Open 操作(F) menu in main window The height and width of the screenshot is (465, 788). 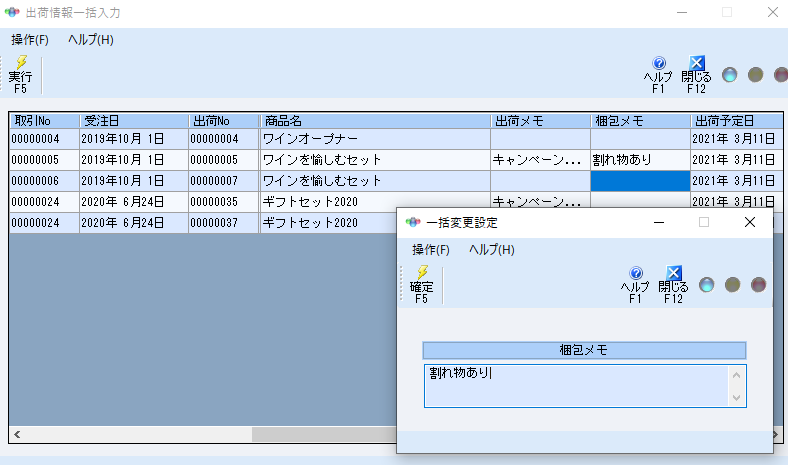point(30,40)
